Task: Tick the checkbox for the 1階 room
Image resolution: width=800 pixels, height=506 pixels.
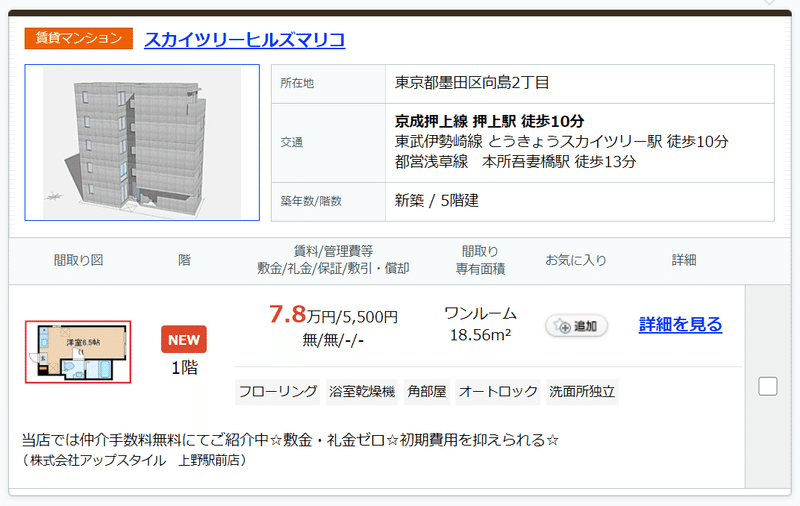Action: pos(768,386)
